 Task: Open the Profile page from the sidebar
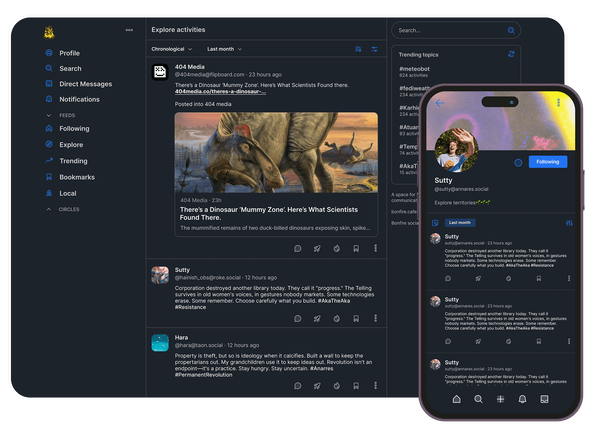pos(69,53)
